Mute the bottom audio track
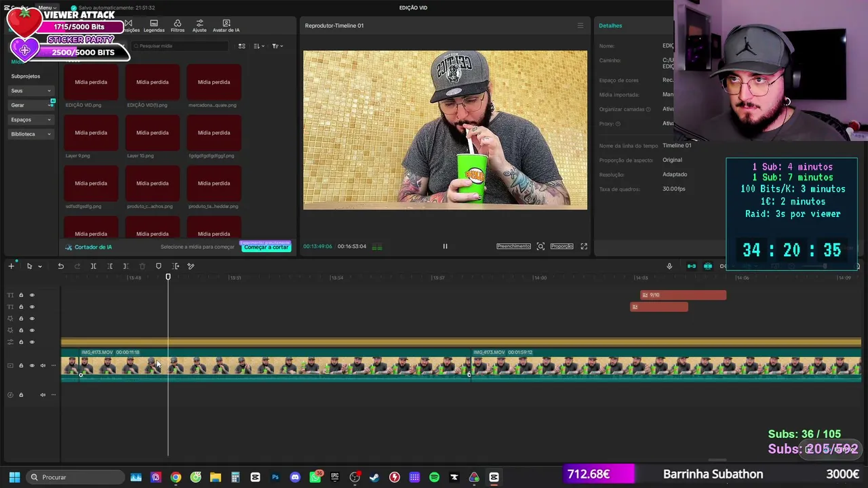Screen dimensions: 868x488 tap(43, 395)
